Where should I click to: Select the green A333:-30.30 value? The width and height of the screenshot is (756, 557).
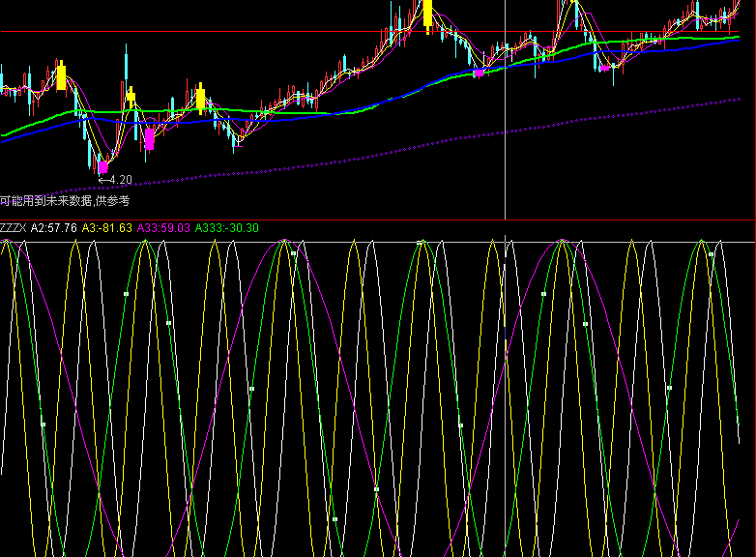[226, 228]
